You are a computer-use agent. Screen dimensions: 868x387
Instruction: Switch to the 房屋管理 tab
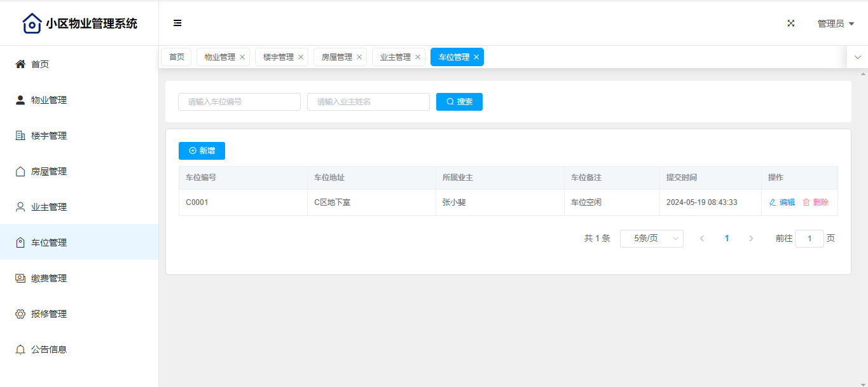(336, 57)
